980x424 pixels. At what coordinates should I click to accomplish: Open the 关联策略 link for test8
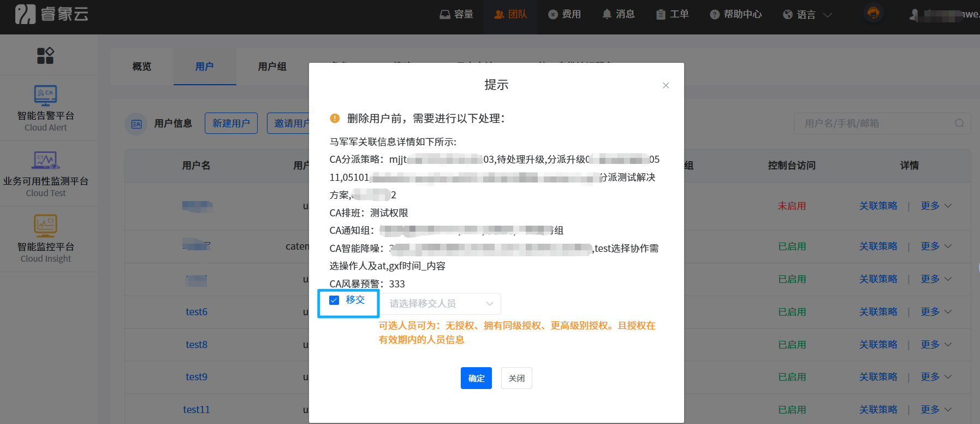tap(878, 345)
